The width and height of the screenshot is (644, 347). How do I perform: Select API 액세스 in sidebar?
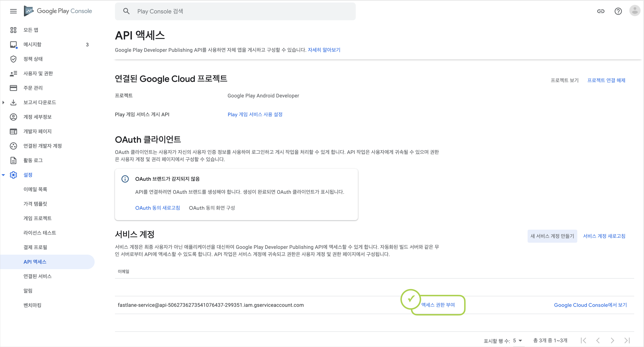click(48, 262)
